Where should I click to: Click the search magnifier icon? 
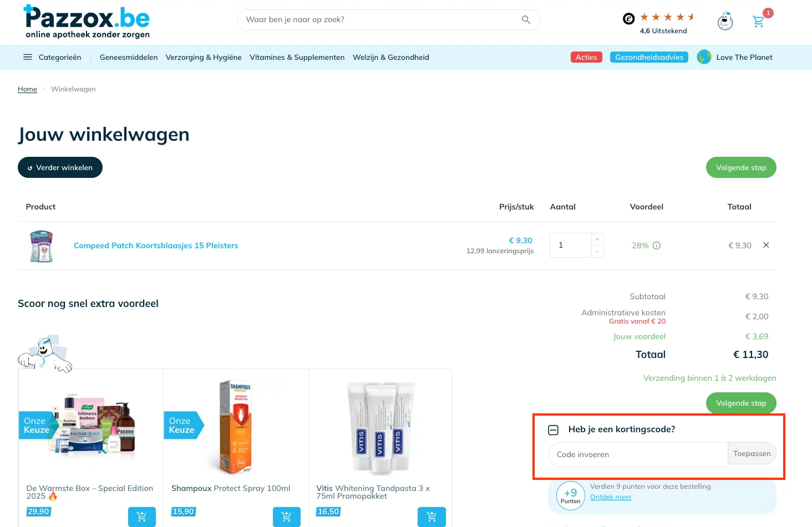(x=526, y=20)
